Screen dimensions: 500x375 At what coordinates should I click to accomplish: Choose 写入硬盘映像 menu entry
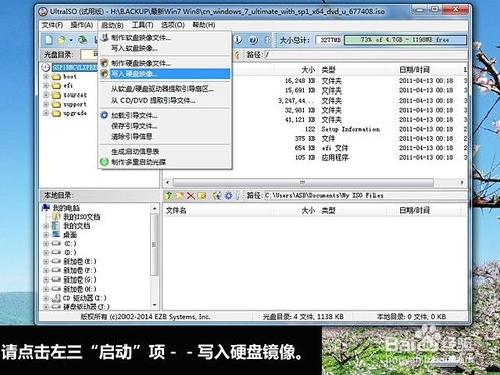(x=165, y=74)
